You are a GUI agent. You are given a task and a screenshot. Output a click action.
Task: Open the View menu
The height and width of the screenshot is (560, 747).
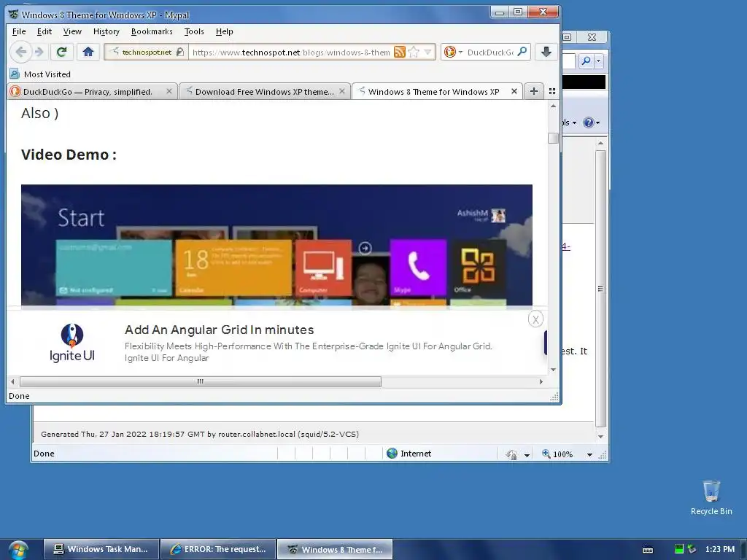click(x=72, y=31)
